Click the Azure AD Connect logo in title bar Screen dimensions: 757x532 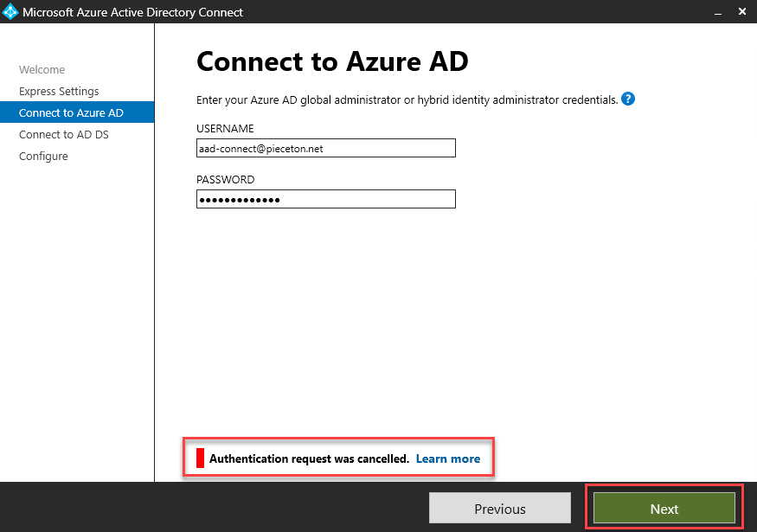click(x=10, y=12)
